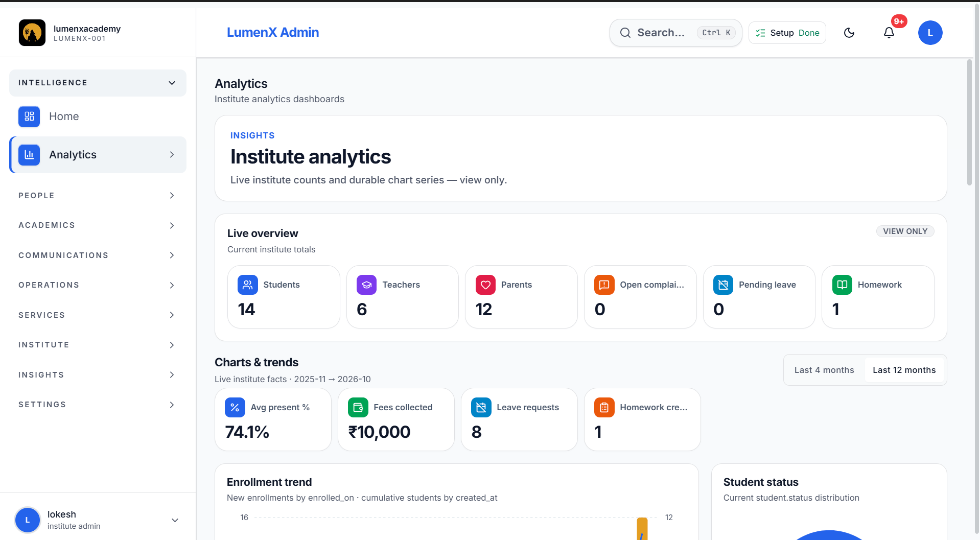Click the Teachers graduation cap icon
The height and width of the screenshot is (540, 980).
coord(367,285)
